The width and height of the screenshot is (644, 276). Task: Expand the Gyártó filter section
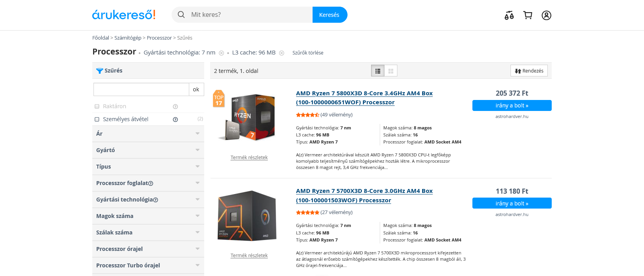(148, 150)
